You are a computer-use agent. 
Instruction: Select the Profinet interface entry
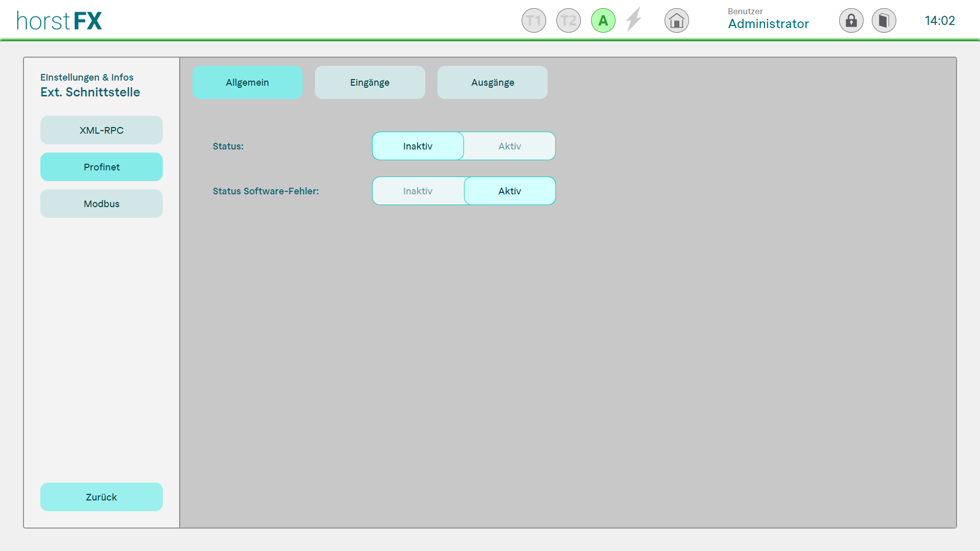pyautogui.click(x=102, y=167)
